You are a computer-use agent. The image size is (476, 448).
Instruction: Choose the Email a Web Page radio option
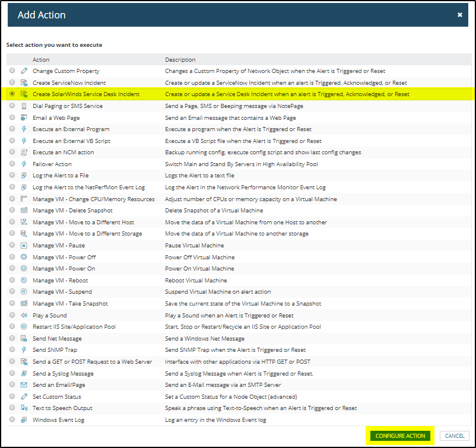click(12, 117)
